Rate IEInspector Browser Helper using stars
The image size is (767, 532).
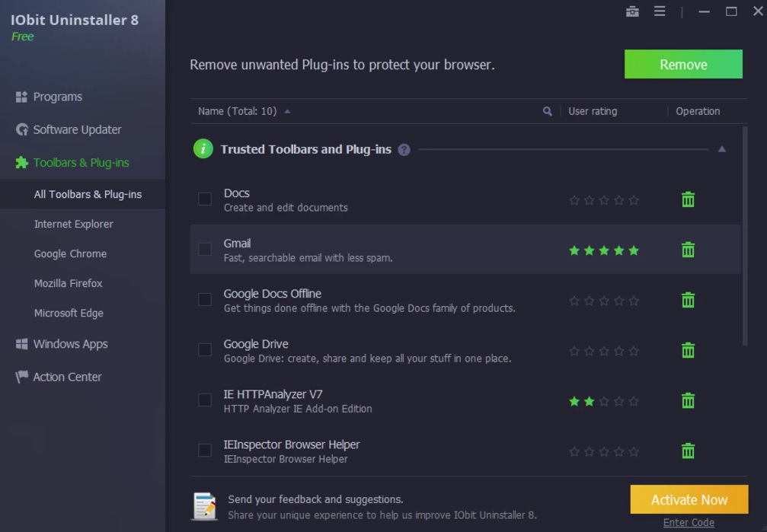coord(604,452)
